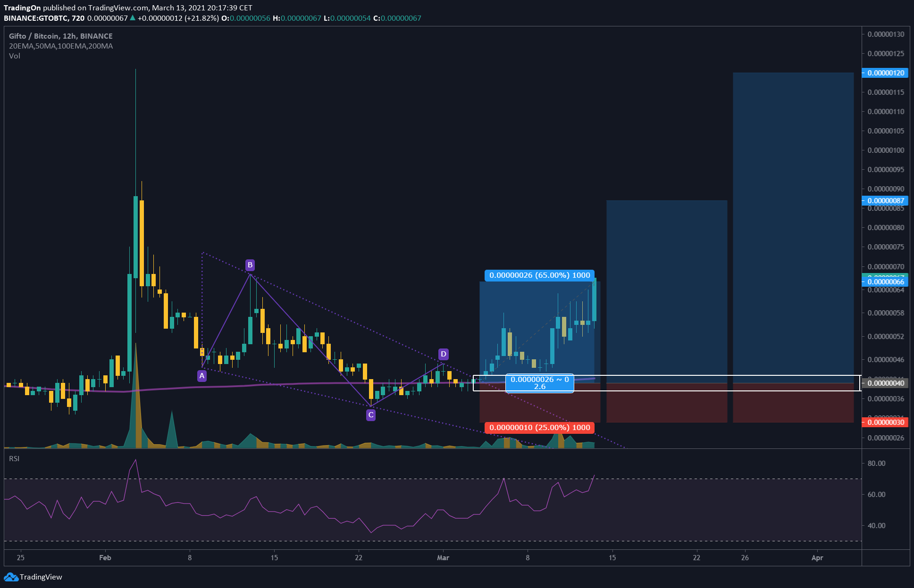This screenshot has height=588, width=914.
Task: Click the TradingView text watermark link
Action: point(41,577)
